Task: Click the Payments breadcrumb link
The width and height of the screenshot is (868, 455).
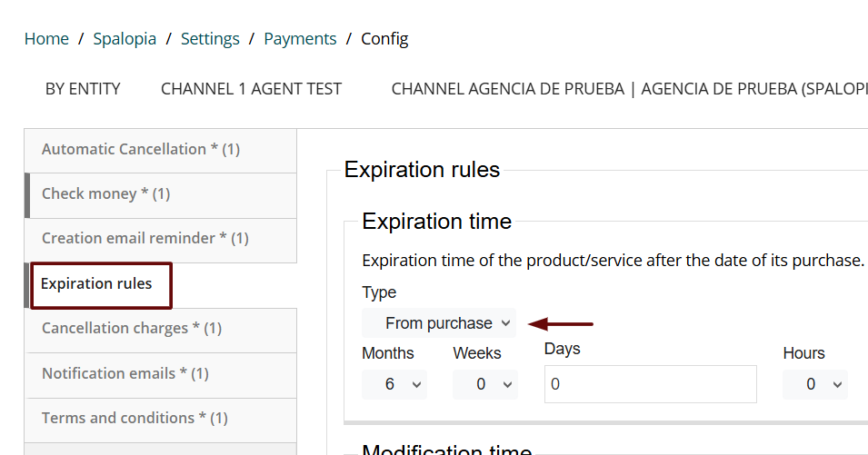Action: [x=300, y=39]
